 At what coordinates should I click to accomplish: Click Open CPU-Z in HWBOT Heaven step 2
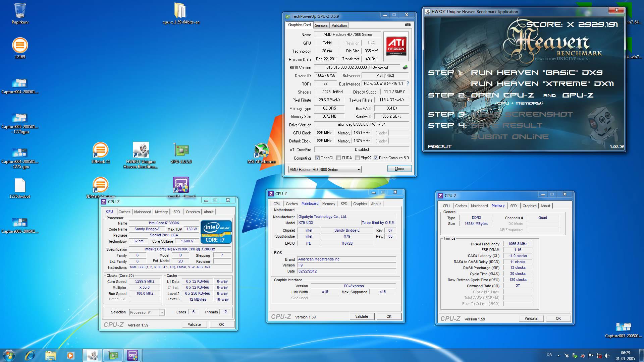click(502, 95)
